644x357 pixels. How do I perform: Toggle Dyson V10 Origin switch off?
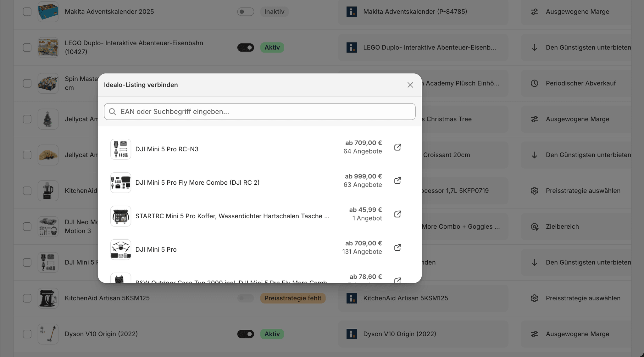pos(246,334)
